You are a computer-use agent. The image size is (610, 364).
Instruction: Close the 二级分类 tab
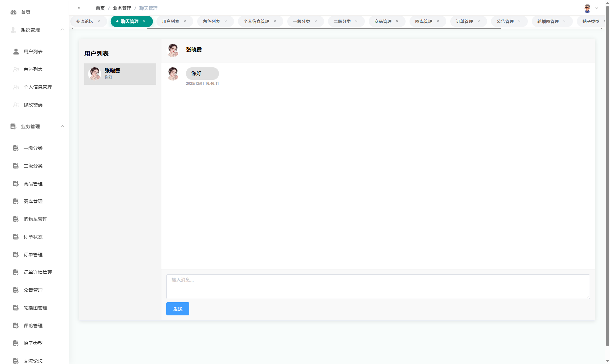coord(356,21)
